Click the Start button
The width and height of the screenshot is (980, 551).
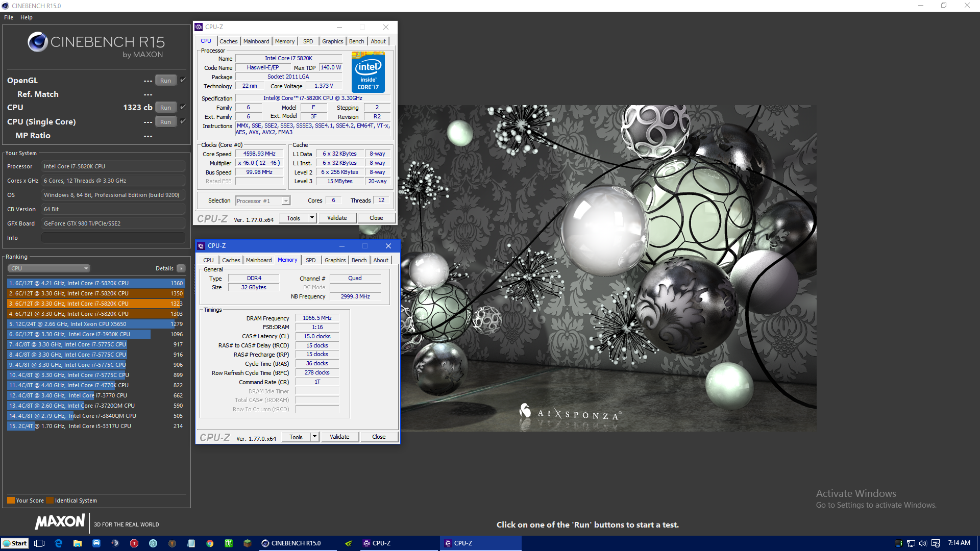(x=15, y=543)
